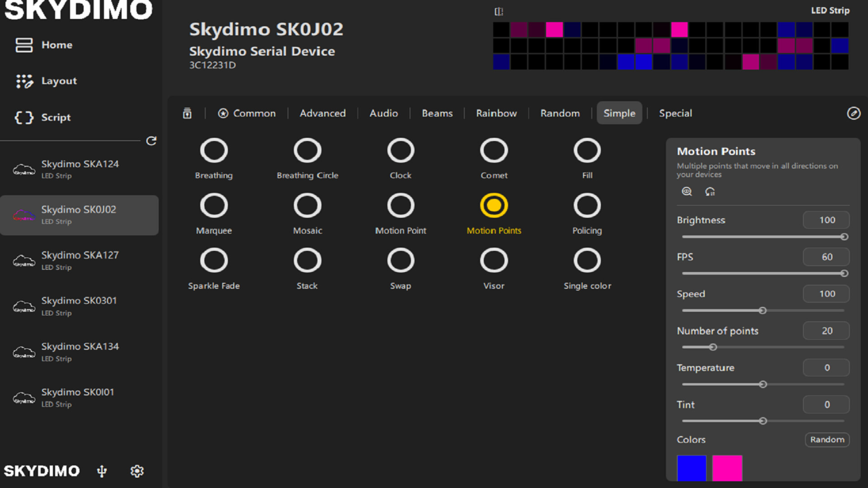Click the refresh devices icon

tap(152, 141)
